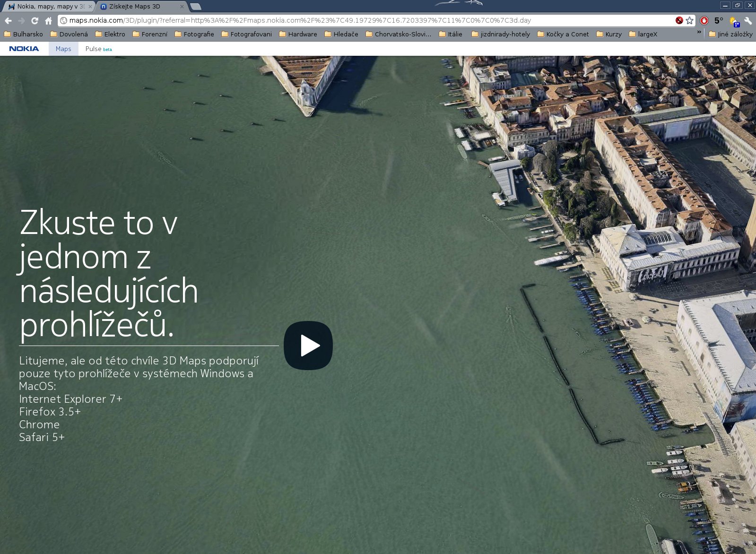
Task: Open the jizdnirady-hotely bookmark folder
Action: click(x=501, y=34)
